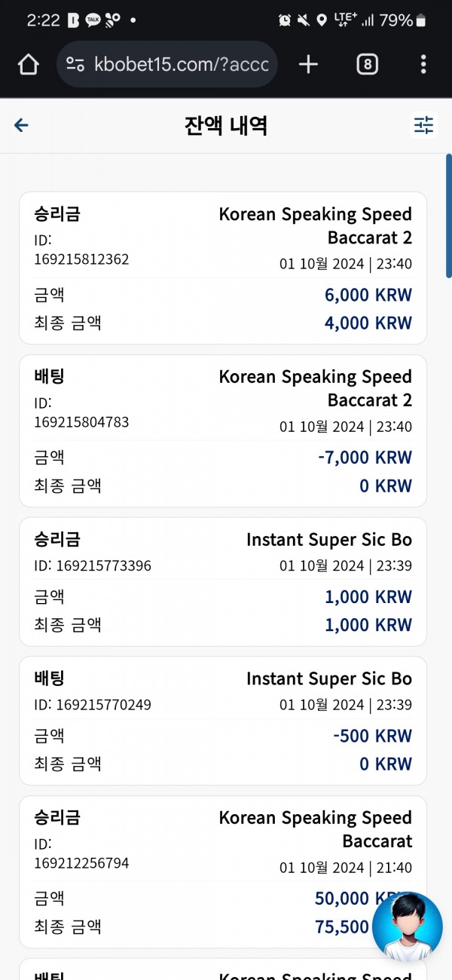This screenshot has height=980, width=452.
Task: Open Chrome three-dot menu
Action: [x=424, y=65]
